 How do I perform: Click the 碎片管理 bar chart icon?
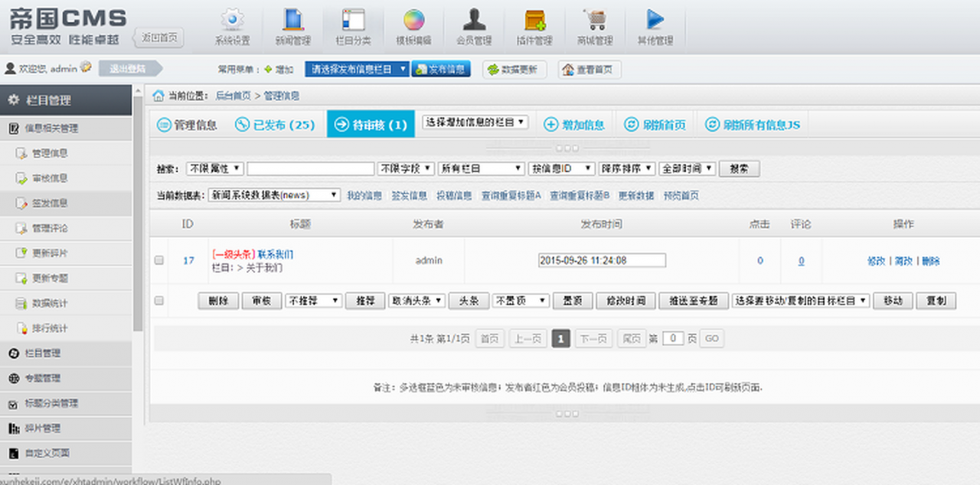(13, 428)
